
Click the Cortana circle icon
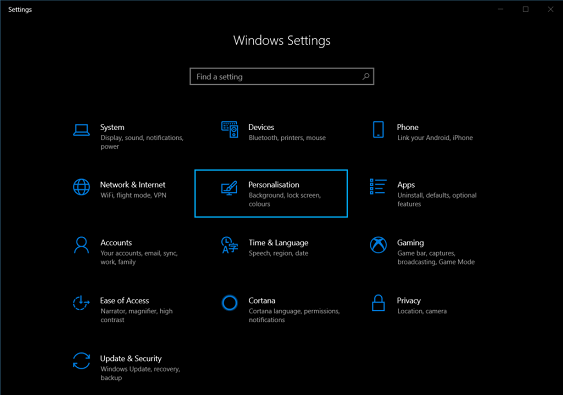coord(229,303)
